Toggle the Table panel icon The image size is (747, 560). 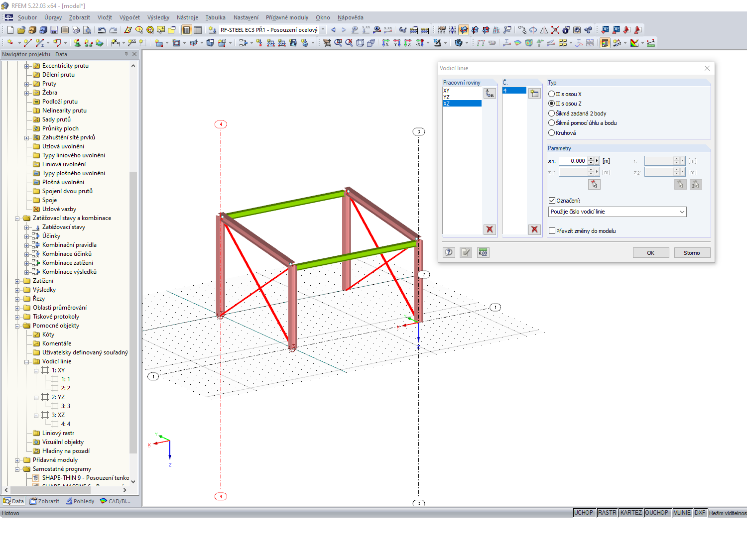click(x=198, y=30)
